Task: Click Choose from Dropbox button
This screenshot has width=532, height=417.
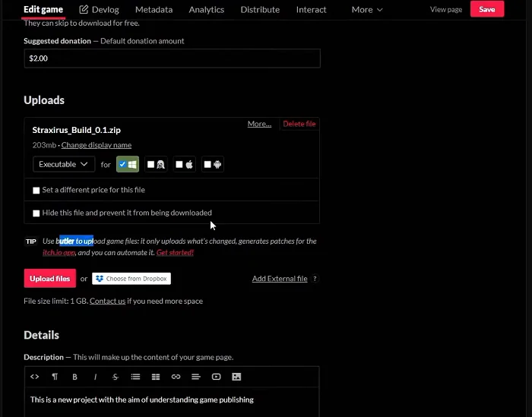Action: click(x=131, y=278)
